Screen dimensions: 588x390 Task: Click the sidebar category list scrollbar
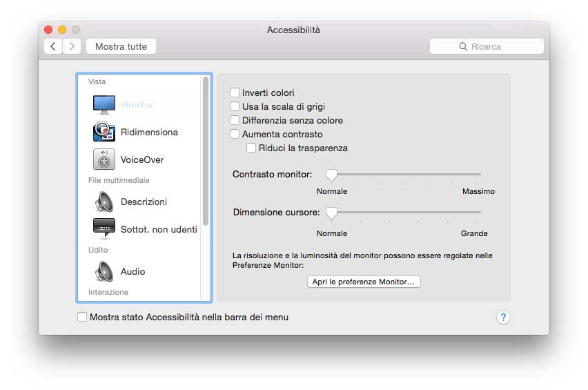[206, 151]
